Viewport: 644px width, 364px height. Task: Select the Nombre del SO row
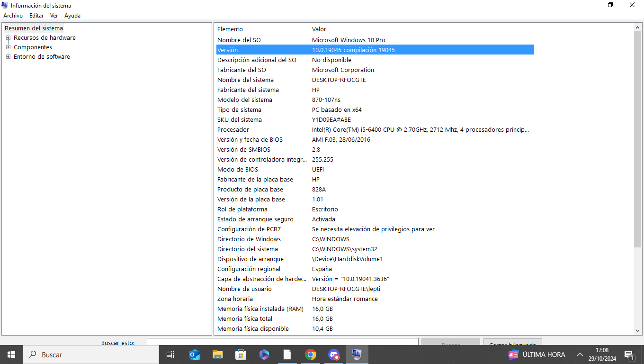[x=375, y=40]
